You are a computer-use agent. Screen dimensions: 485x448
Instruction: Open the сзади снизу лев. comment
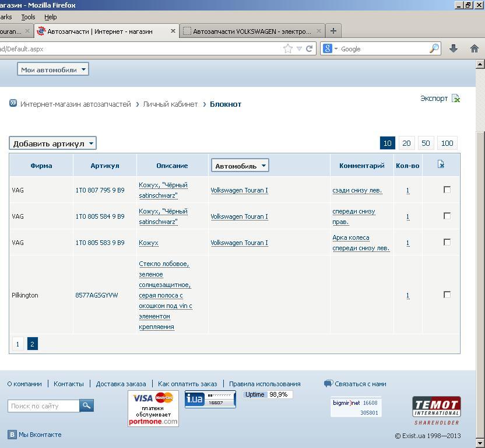click(357, 190)
